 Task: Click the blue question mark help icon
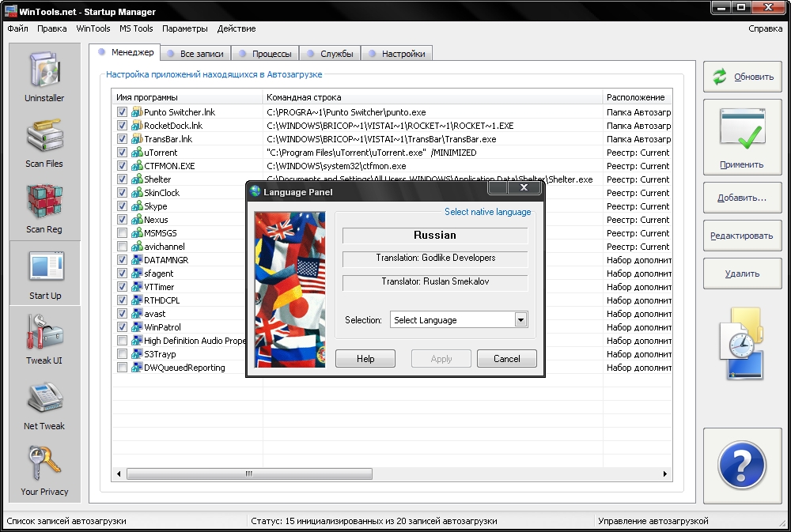[742, 465]
